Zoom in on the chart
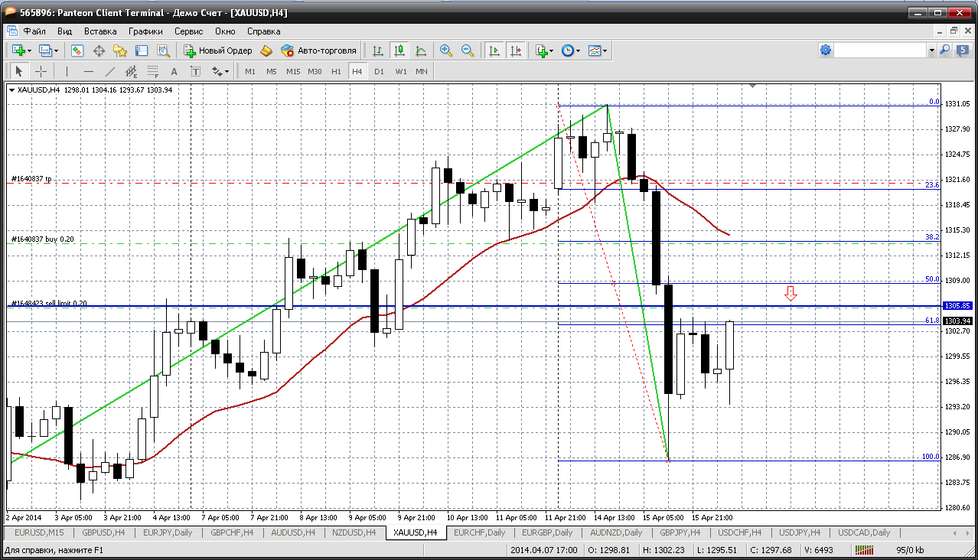Image resolution: width=978 pixels, height=560 pixels. coord(446,50)
